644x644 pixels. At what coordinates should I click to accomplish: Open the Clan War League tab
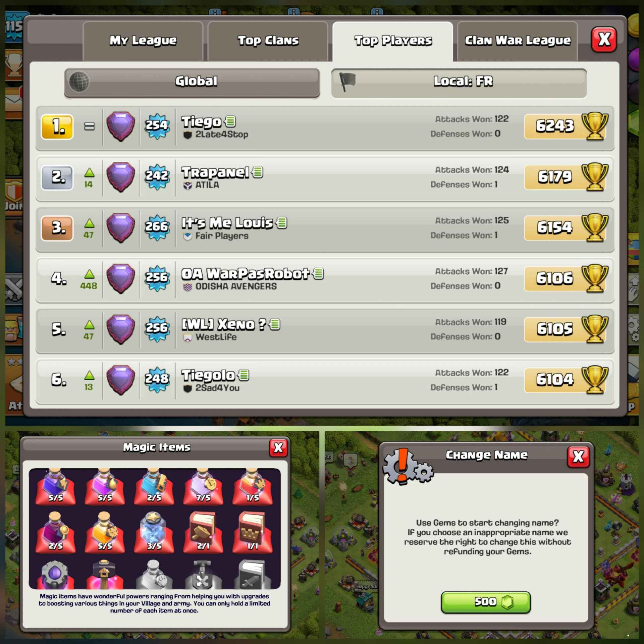pos(517,41)
